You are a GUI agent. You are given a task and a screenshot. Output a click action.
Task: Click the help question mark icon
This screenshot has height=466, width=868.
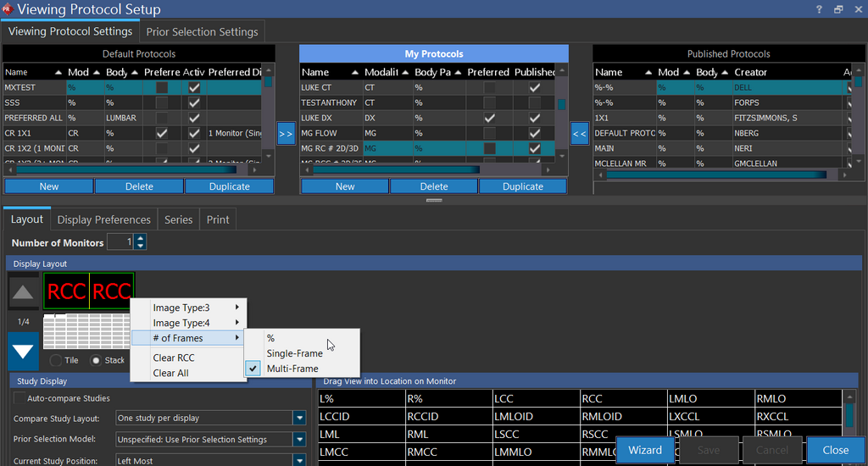819,9
